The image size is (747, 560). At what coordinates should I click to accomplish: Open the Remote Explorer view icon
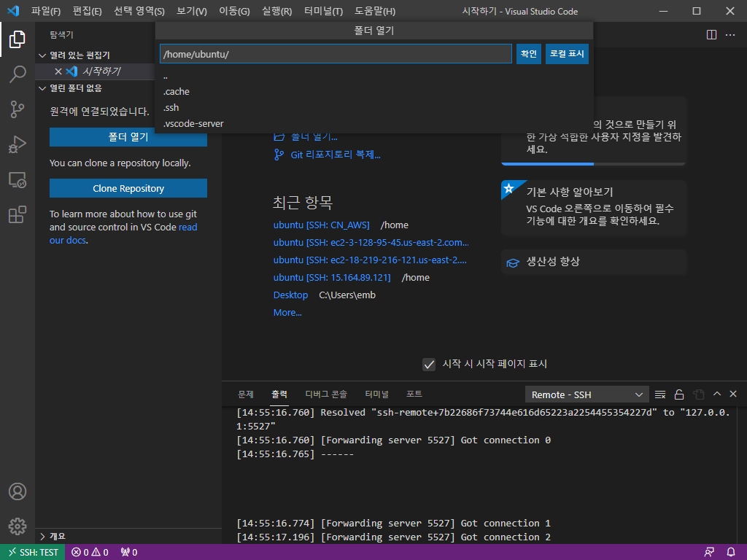click(18, 179)
